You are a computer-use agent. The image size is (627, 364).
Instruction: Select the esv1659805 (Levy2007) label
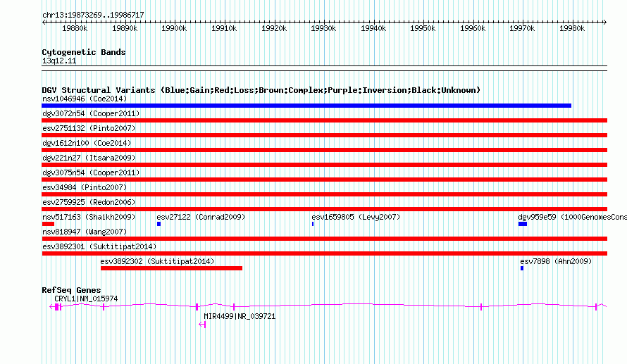[356, 217]
